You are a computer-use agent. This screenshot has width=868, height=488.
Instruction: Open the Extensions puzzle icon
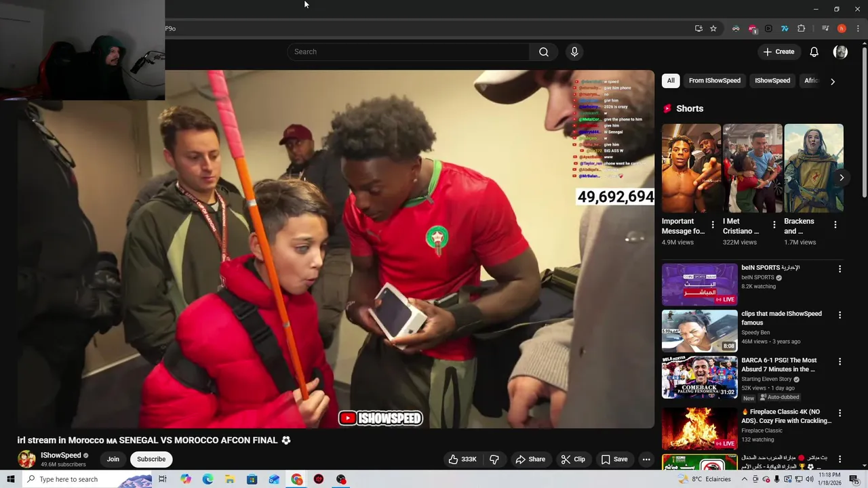(x=801, y=28)
